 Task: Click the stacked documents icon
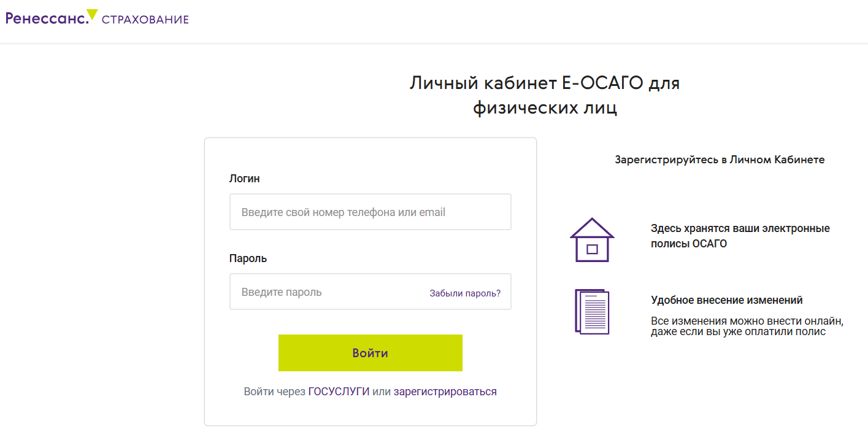pos(592,312)
